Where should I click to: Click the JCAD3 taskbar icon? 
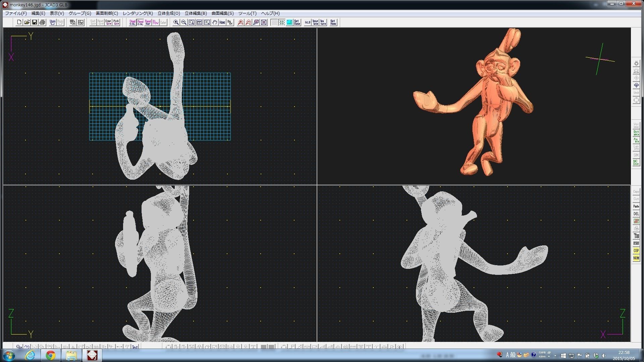92,355
